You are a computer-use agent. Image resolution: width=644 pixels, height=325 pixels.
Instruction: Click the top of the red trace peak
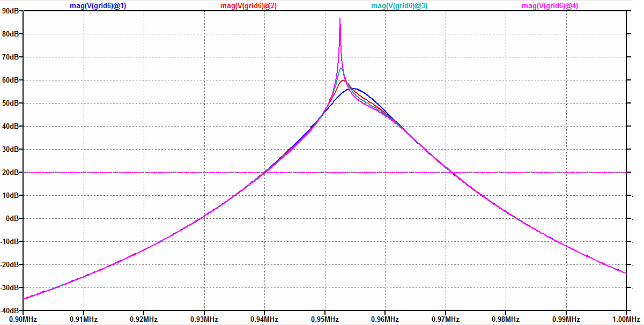tap(343, 80)
